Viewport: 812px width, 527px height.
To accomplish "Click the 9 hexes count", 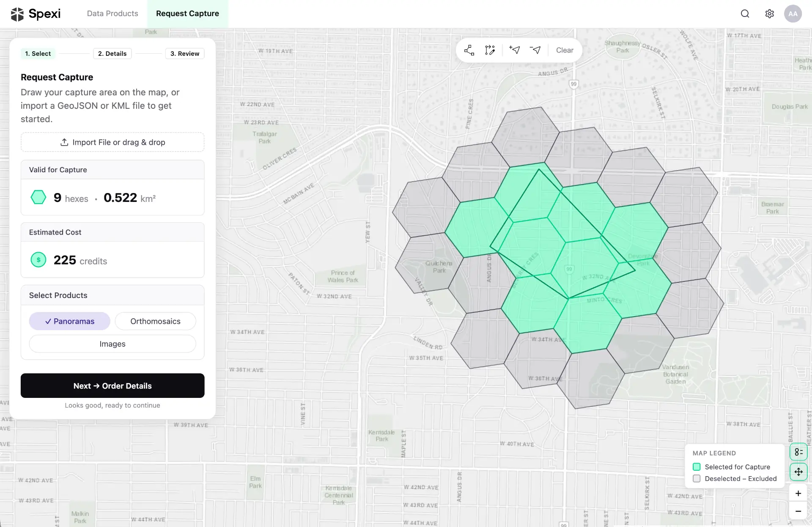I will pos(71,198).
